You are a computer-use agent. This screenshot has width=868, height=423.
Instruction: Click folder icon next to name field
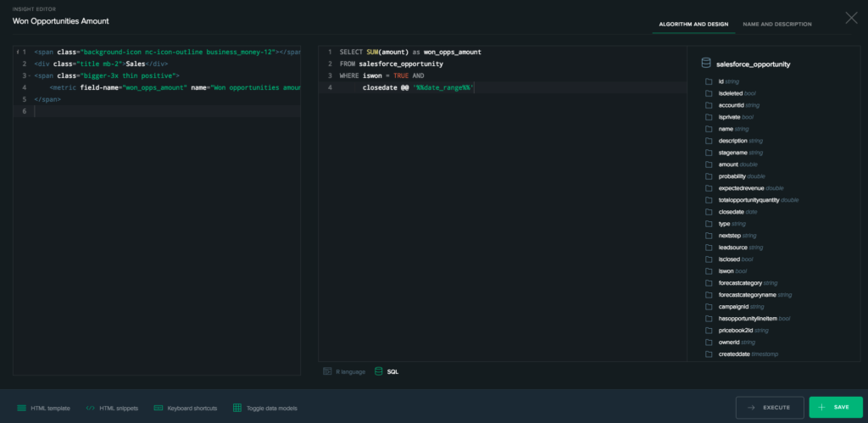pyautogui.click(x=709, y=129)
